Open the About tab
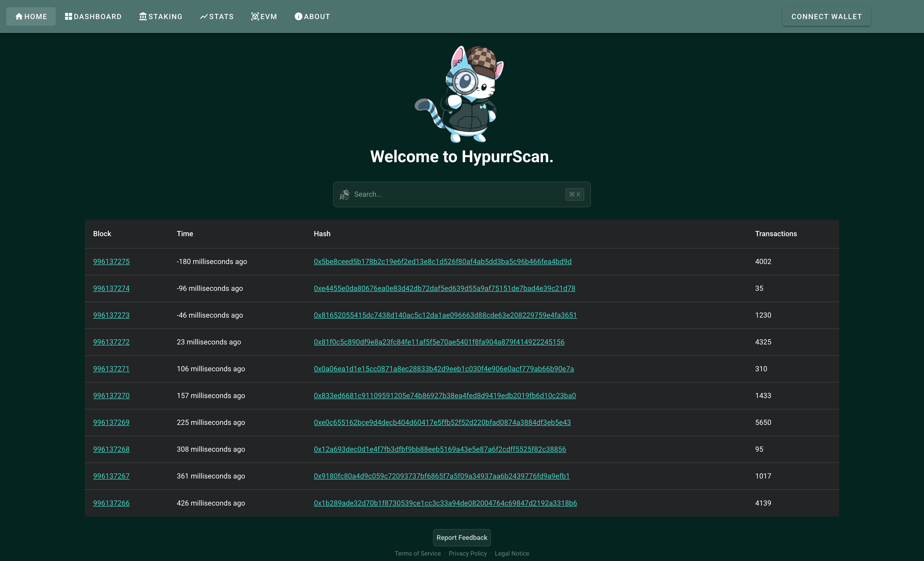 click(312, 16)
